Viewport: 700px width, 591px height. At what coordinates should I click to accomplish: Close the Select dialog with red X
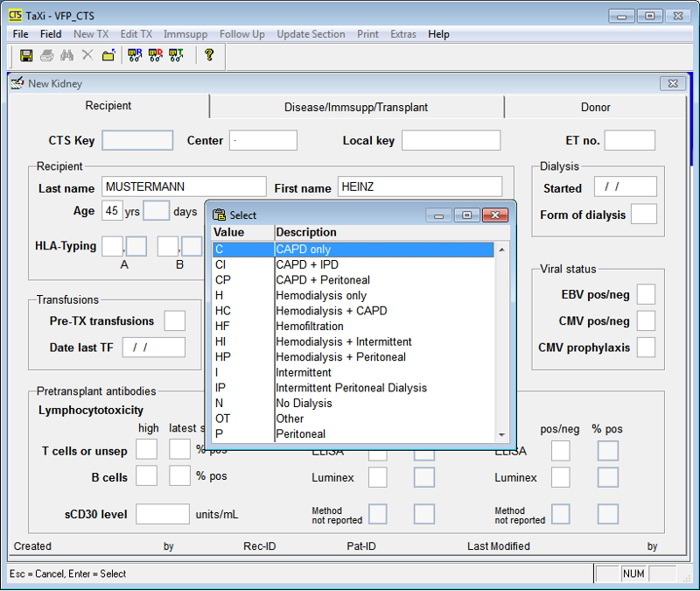[x=494, y=215]
